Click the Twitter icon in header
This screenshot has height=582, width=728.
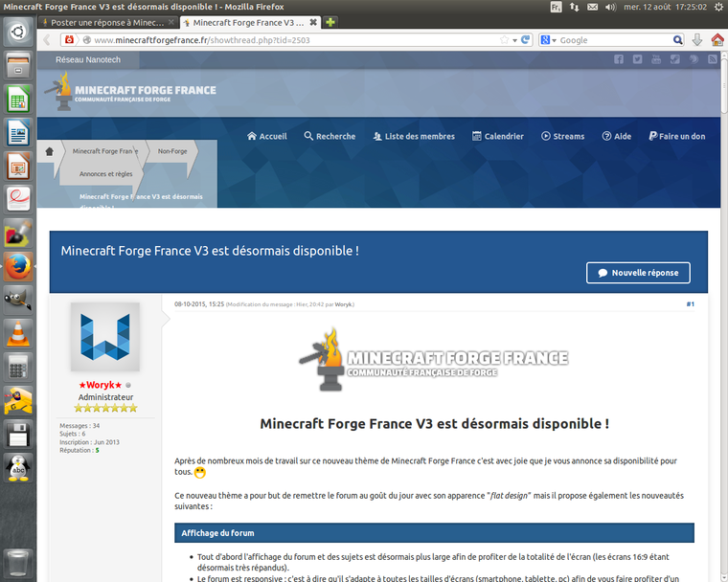tap(638, 59)
